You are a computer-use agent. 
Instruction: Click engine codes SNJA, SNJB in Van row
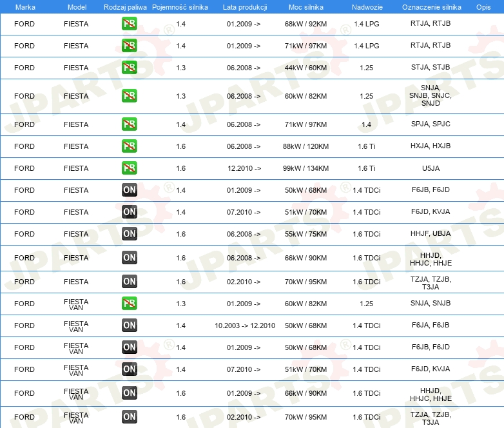coord(431,303)
